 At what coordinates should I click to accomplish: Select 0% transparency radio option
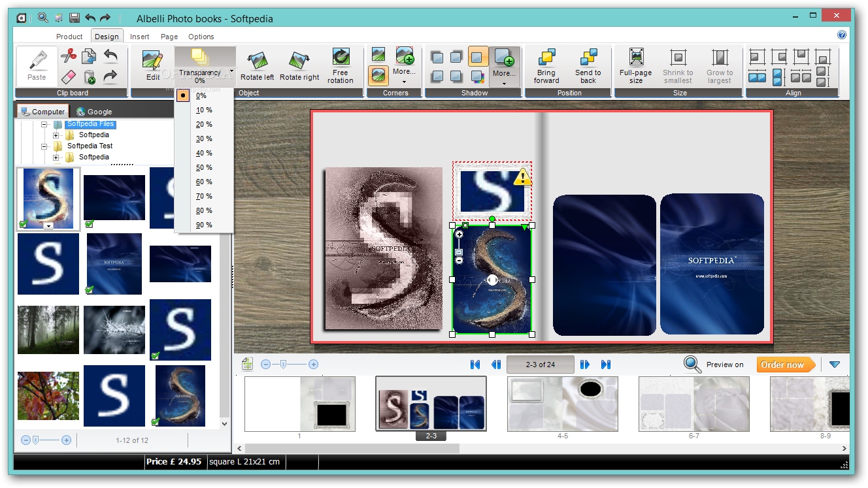[184, 95]
